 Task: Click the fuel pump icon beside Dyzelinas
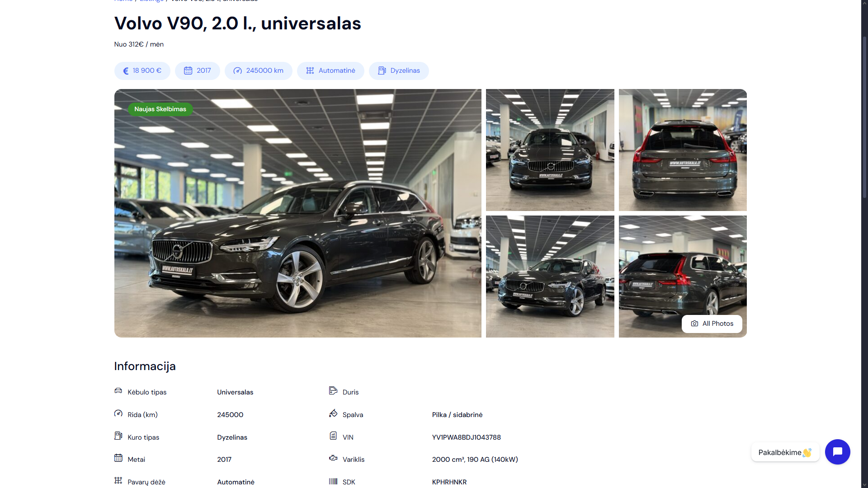(x=382, y=70)
